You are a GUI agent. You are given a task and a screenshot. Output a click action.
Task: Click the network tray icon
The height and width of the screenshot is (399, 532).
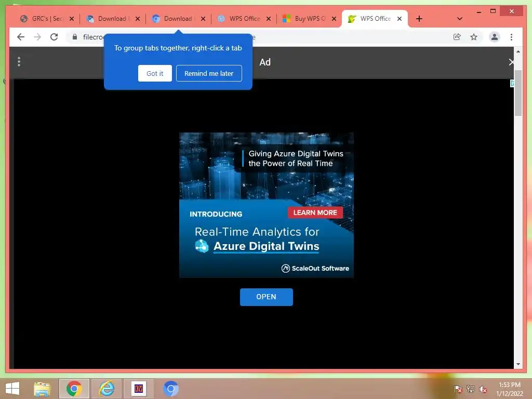[471, 389]
